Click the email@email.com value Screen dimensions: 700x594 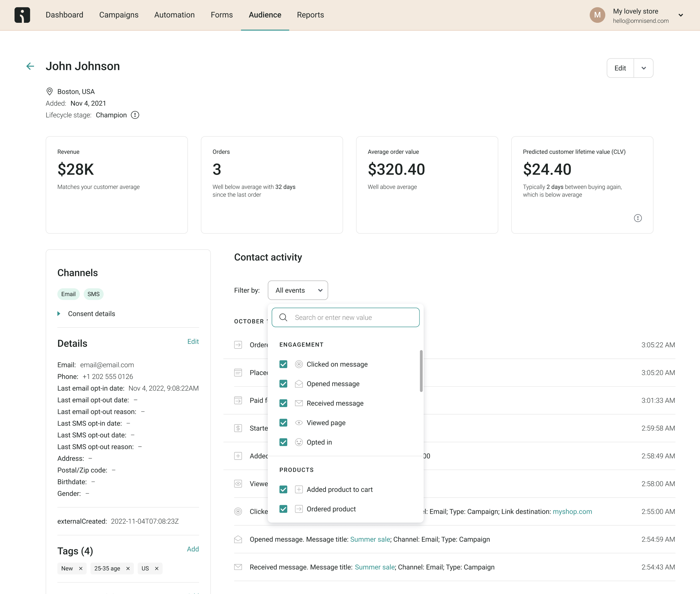107,365
